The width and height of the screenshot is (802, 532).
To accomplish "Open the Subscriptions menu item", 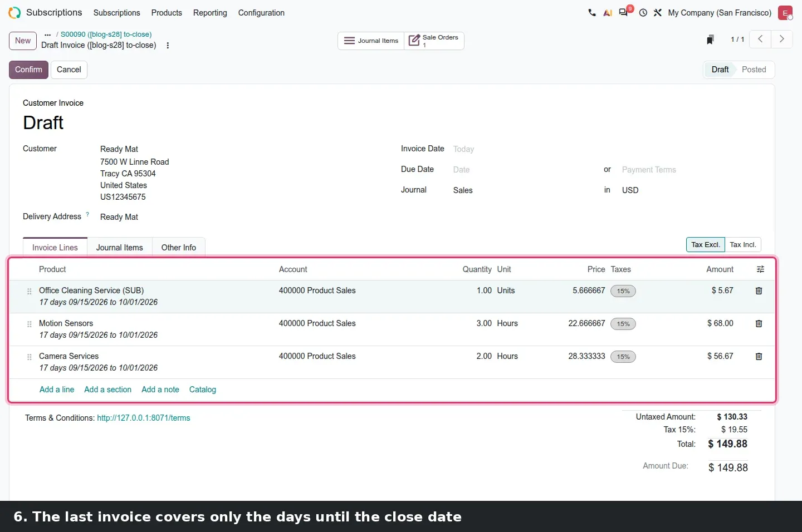I will tap(116, 12).
